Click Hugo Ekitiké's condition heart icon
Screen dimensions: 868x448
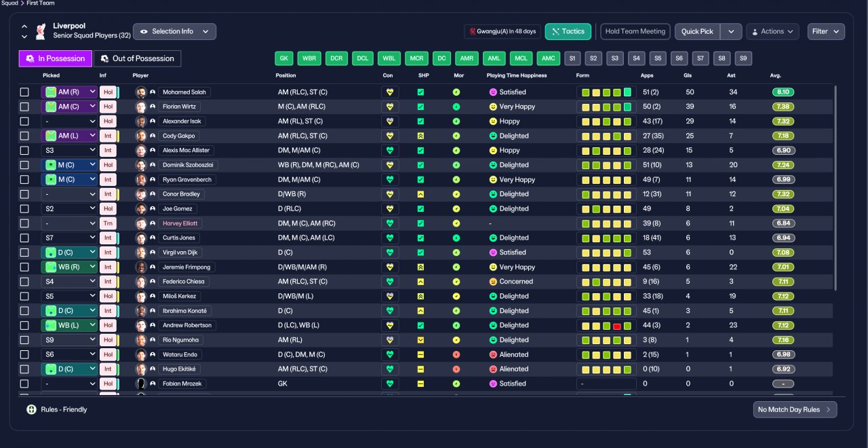(390, 369)
